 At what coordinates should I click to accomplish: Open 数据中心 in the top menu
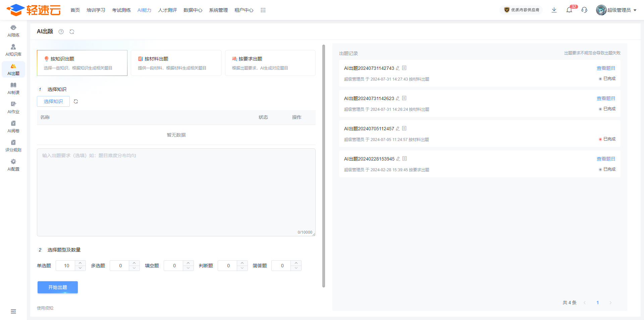coord(193,10)
